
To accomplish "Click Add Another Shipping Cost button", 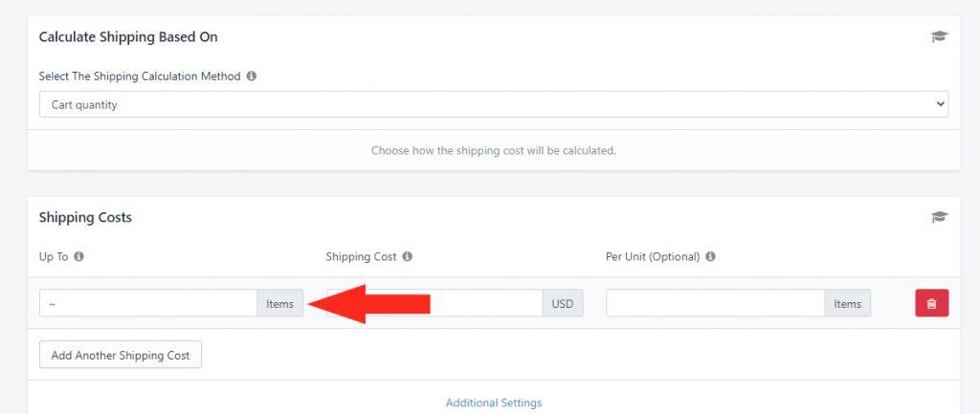I will 121,355.
